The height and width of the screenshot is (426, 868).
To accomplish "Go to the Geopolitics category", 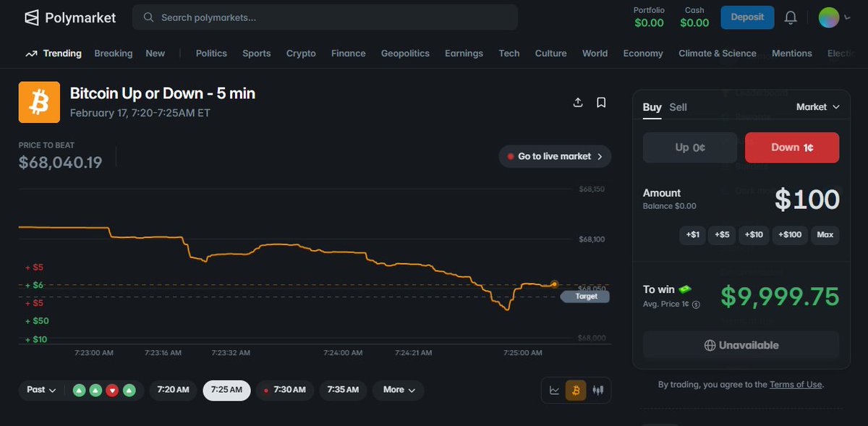I will tap(405, 54).
